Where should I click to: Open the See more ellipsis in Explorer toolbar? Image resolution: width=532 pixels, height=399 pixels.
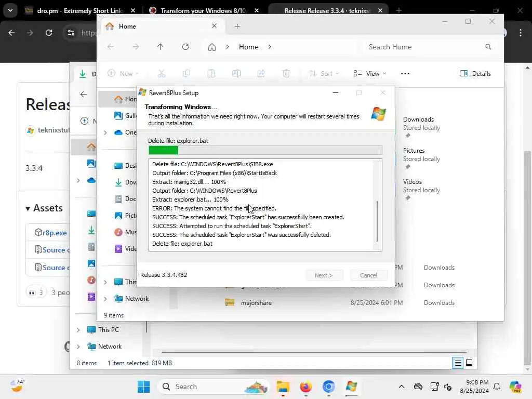(405, 74)
